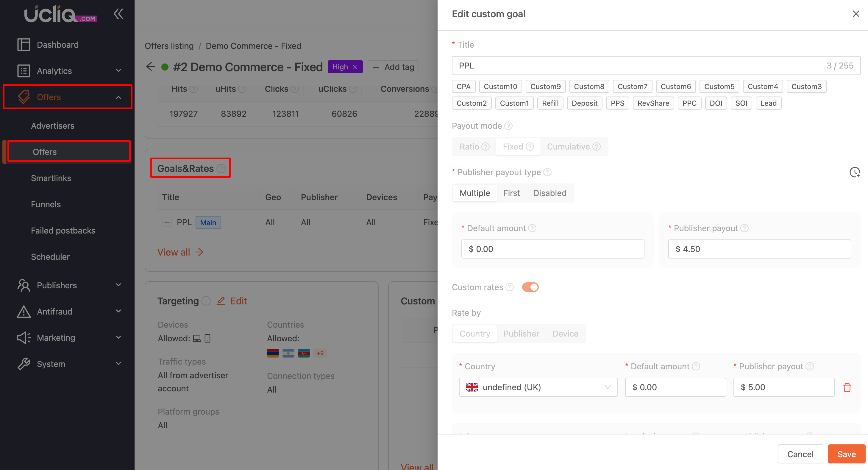The image size is (868, 470).
Task: Click the back arrow next to offer title
Action: point(151,67)
